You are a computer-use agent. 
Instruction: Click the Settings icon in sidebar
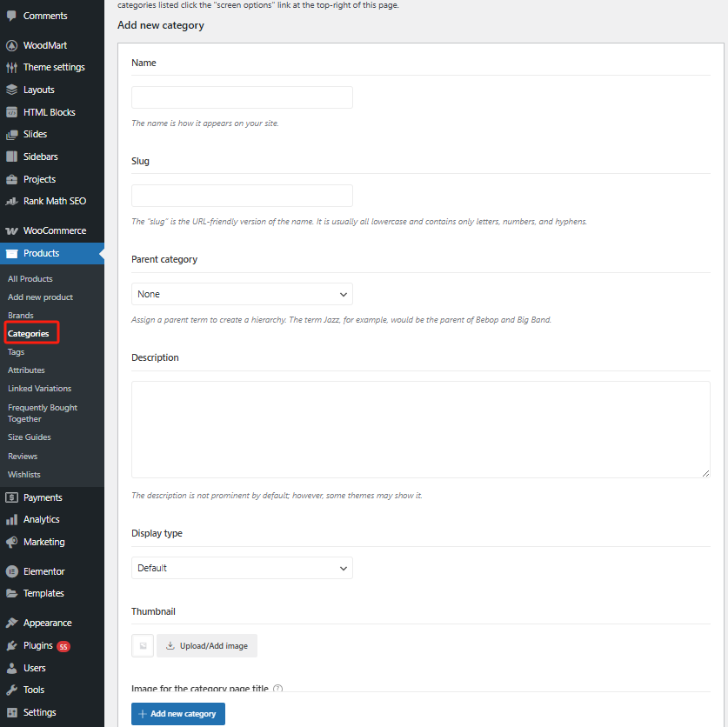pos(11,712)
